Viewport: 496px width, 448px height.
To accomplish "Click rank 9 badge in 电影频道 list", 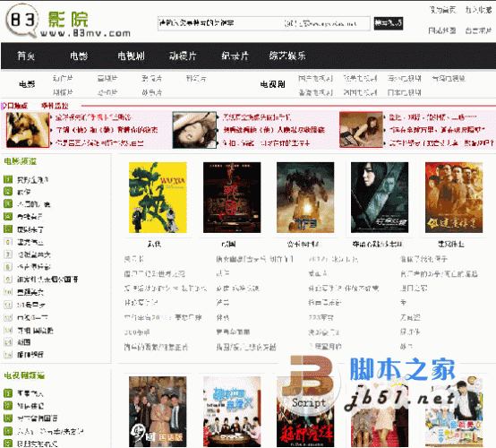I will [x=8, y=280].
